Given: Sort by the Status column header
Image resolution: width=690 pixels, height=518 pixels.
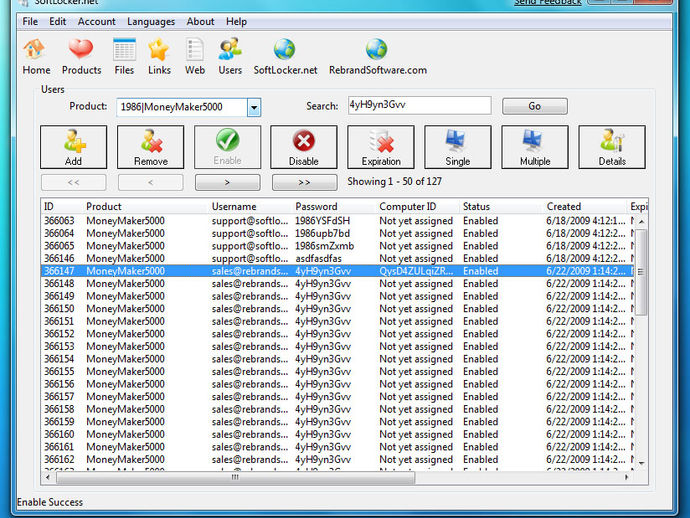Looking at the screenshot, I should (x=501, y=206).
